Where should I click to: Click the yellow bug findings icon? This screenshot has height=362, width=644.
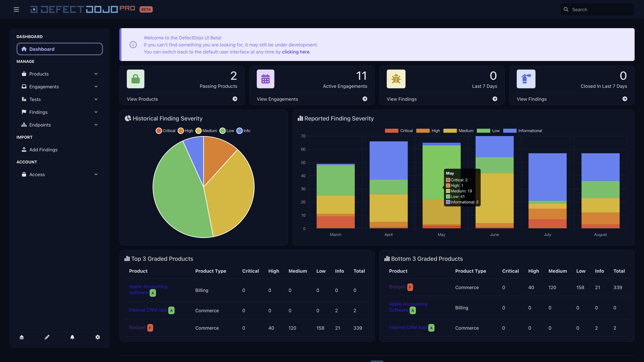[396, 79]
